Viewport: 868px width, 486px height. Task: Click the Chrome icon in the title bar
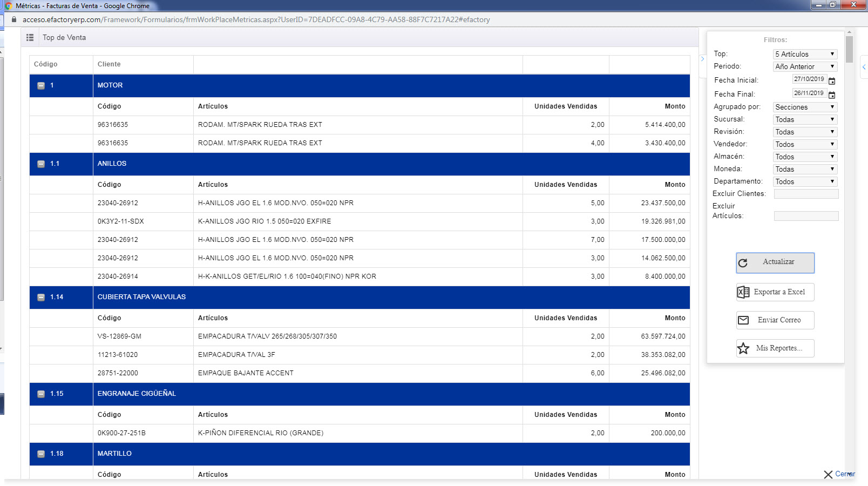click(x=9, y=6)
